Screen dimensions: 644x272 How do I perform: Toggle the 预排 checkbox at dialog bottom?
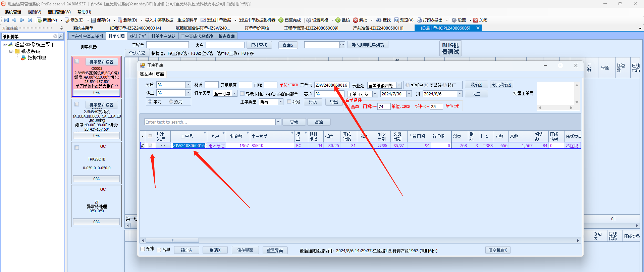(x=143, y=249)
